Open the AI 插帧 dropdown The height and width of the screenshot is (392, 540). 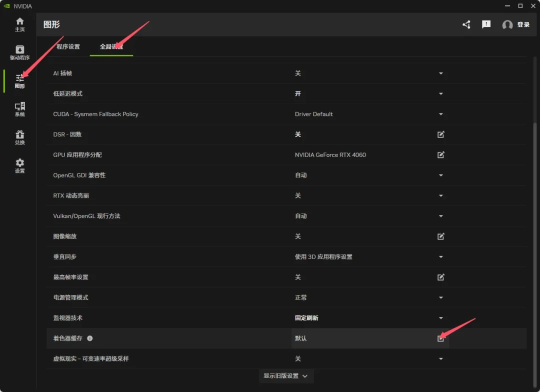[441, 73]
